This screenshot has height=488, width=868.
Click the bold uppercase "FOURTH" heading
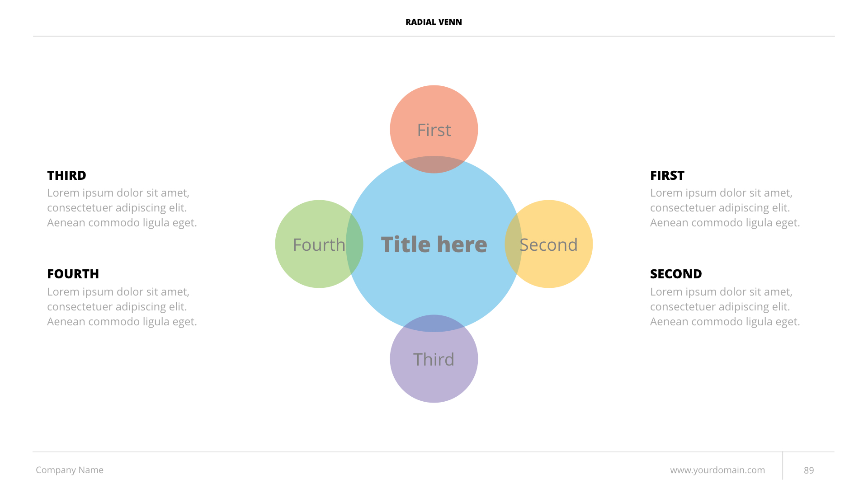click(x=73, y=274)
